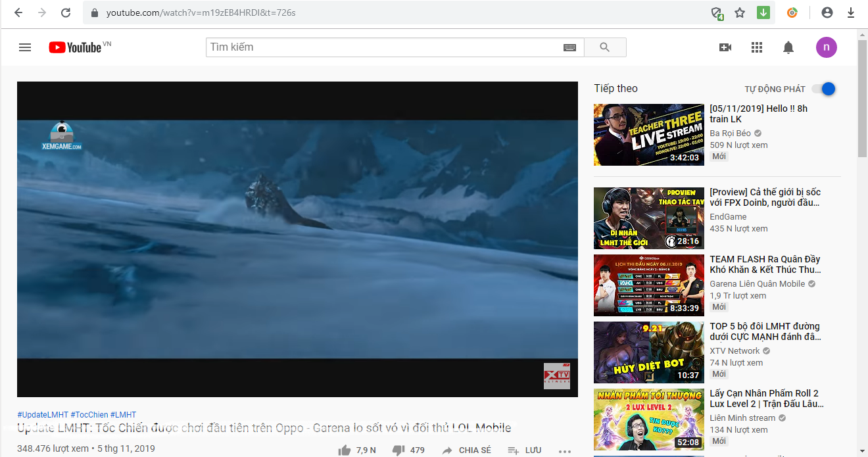
Task: Click the 1,9 Tr lượt xem text
Action: point(738,296)
